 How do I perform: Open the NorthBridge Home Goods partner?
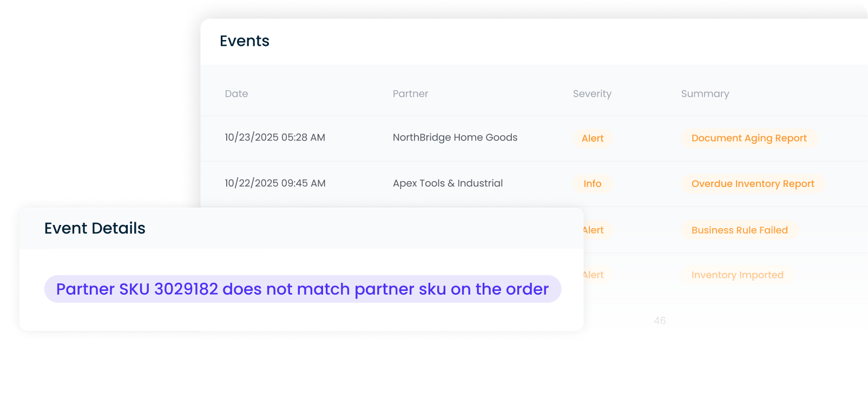(x=455, y=137)
